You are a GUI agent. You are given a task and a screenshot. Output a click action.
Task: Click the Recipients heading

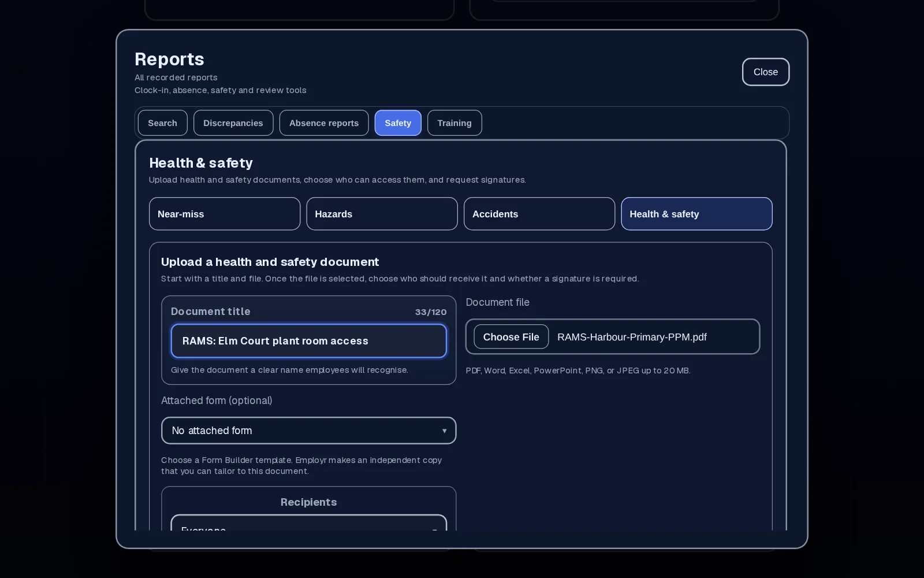(309, 502)
